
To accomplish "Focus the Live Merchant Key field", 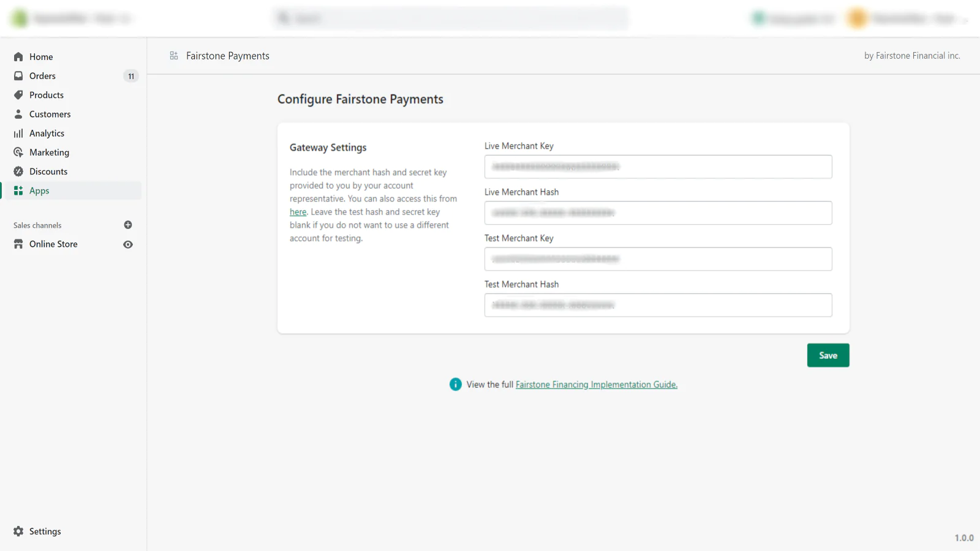I will click(658, 167).
